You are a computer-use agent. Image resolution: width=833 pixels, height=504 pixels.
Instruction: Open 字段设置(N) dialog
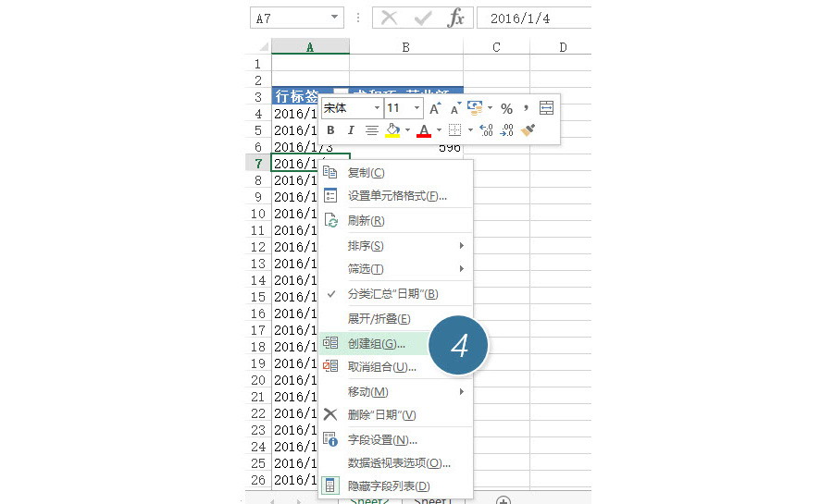point(396,440)
